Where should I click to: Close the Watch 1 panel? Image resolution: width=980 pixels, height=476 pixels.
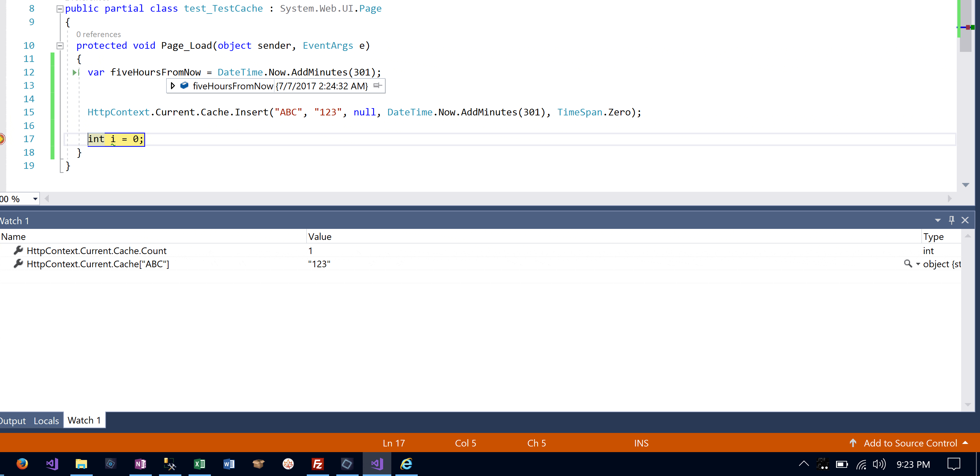(965, 220)
